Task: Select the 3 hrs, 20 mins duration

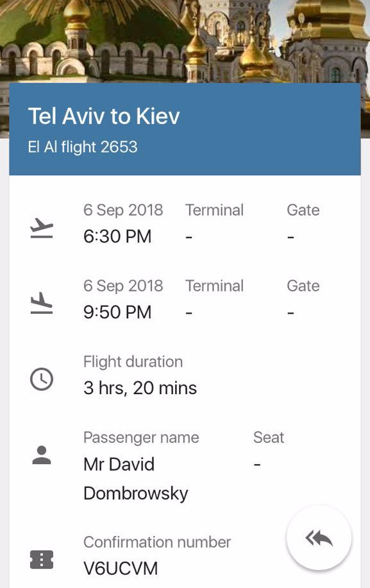Action: [x=140, y=388]
